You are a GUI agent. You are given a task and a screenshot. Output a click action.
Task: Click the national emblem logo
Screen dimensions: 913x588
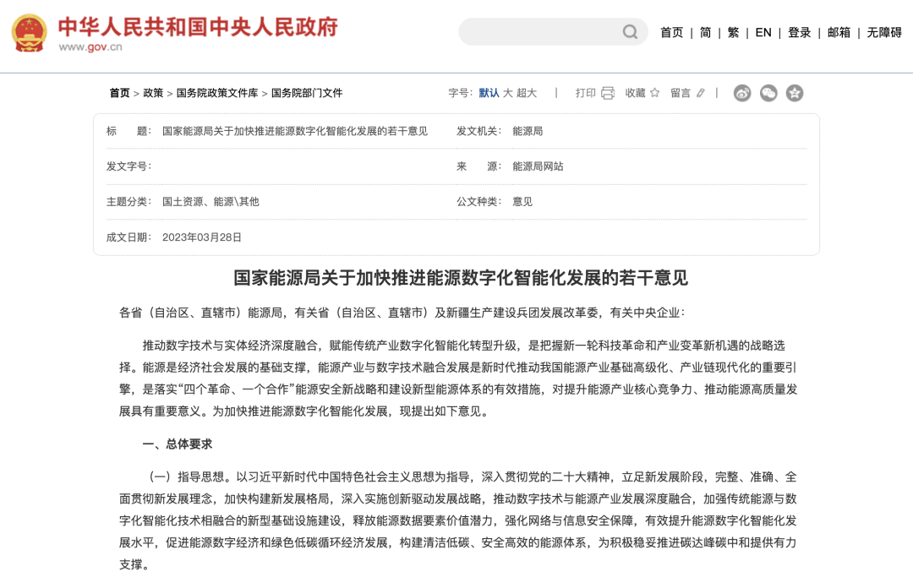point(29,32)
